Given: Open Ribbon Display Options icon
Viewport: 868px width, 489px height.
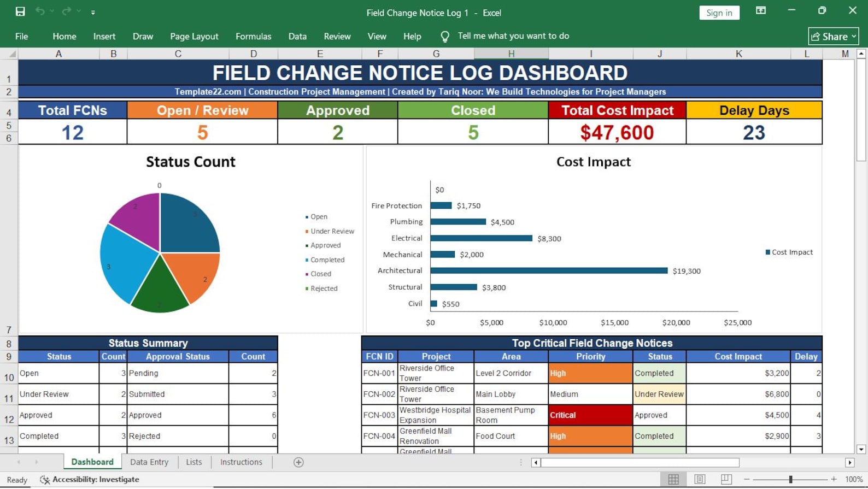Looking at the screenshot, I should (x=760, y=11).
